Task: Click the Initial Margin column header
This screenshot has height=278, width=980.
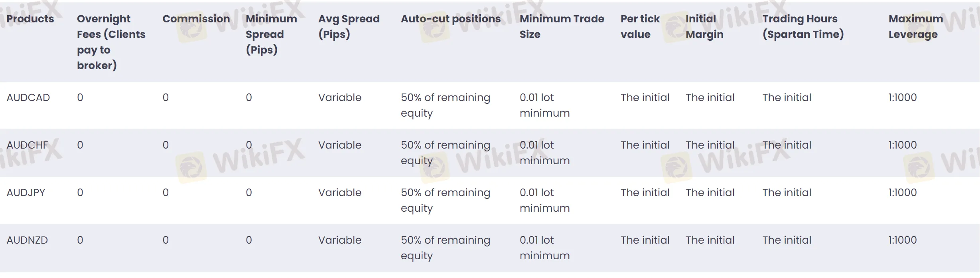Action: (704, 26)
